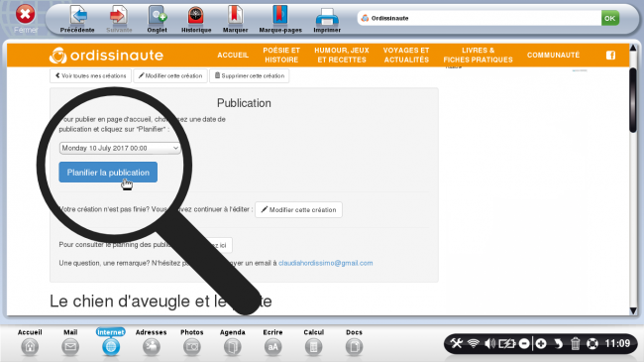Go back with the Précédente arrow
Image resolution: width=644 pixels, height=362 pixels.
[x=77, y=15]
